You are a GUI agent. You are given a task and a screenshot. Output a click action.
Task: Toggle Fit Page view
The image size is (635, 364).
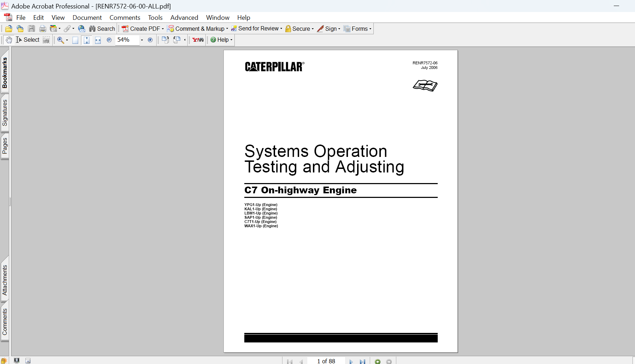coord(87,40)
